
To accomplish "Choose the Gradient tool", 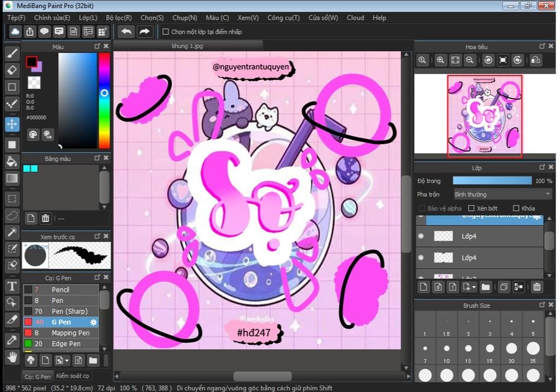I will click(x=12, y=178).
